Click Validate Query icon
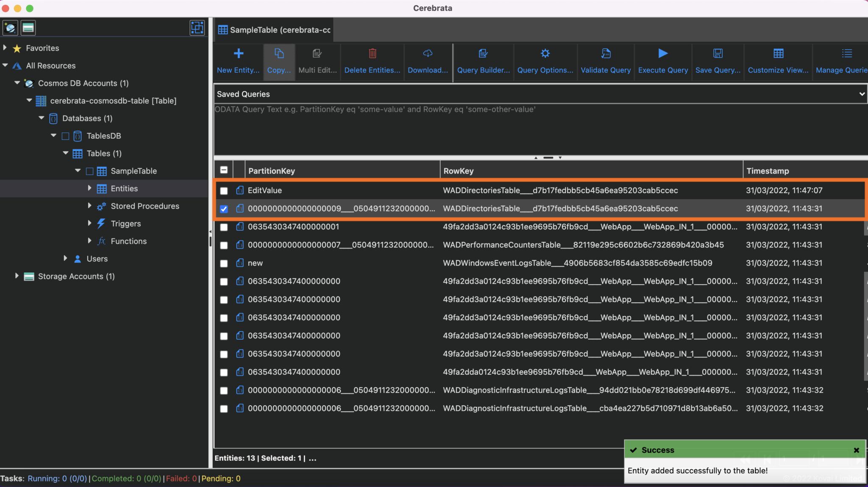Screen dimensions: 868x487 606,53
